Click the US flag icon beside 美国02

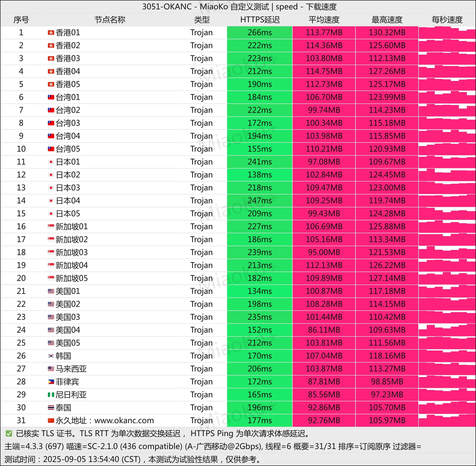tap(51, 304)
